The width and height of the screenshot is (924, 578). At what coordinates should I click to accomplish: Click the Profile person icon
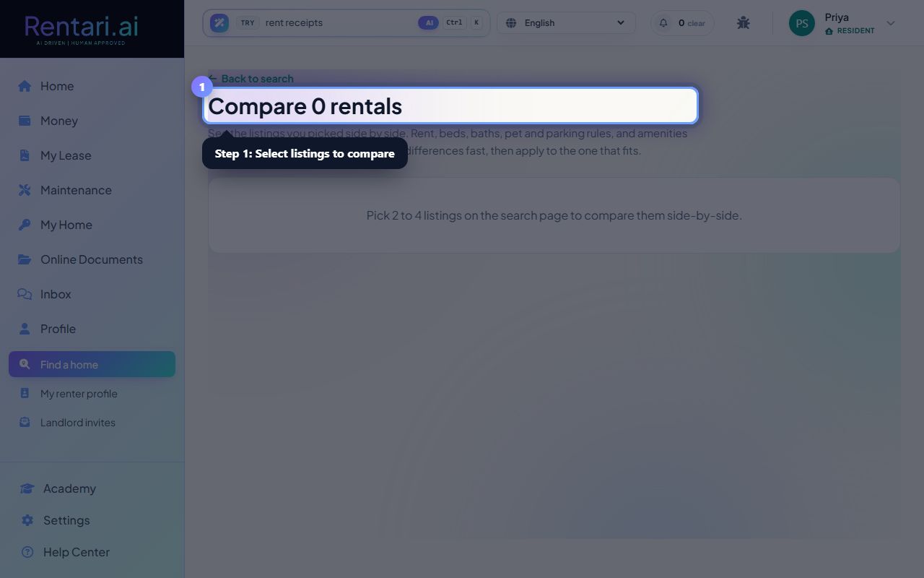coord(25,329)
